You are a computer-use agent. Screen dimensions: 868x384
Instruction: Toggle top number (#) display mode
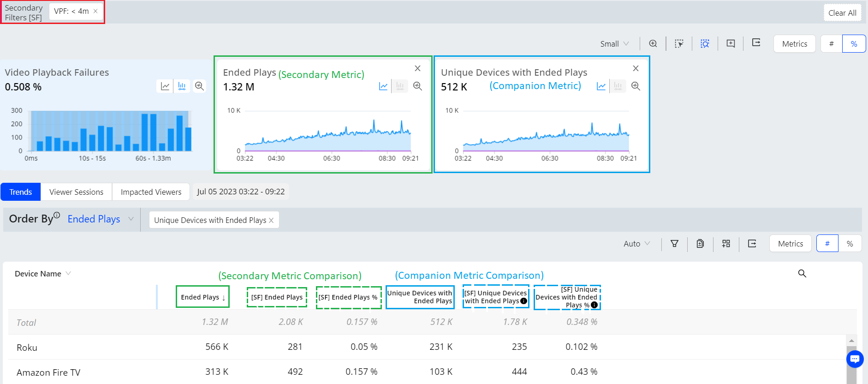(831, 44)
